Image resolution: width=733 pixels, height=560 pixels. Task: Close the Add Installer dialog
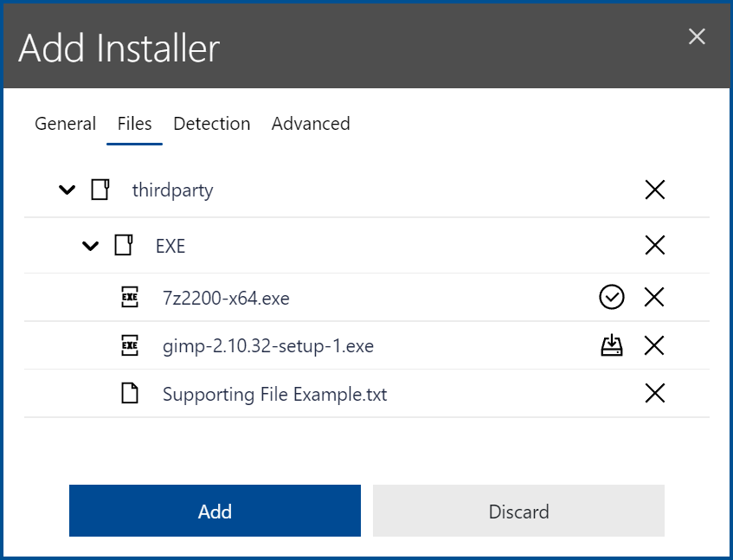pos(697,36)
